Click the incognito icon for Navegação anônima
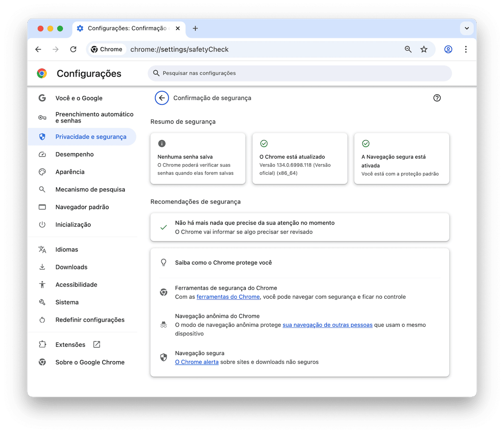The height and width of the screenshot is (433, 504). point(164,325)
